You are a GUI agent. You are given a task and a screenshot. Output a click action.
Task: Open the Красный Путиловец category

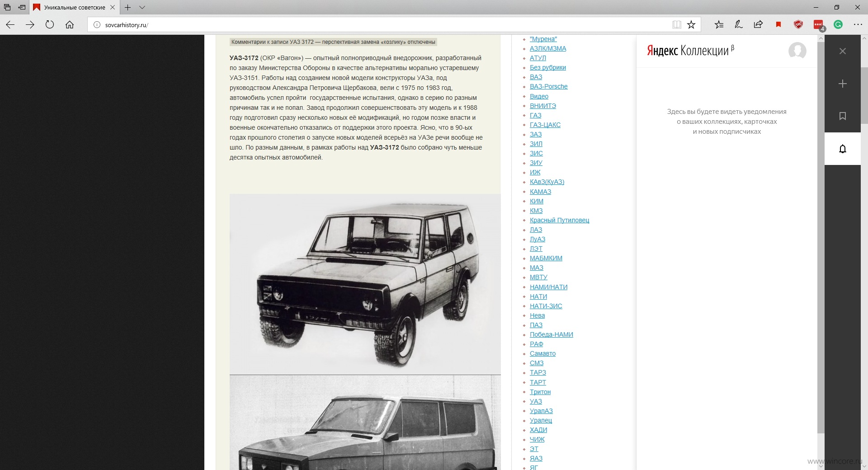pos(560,220)
